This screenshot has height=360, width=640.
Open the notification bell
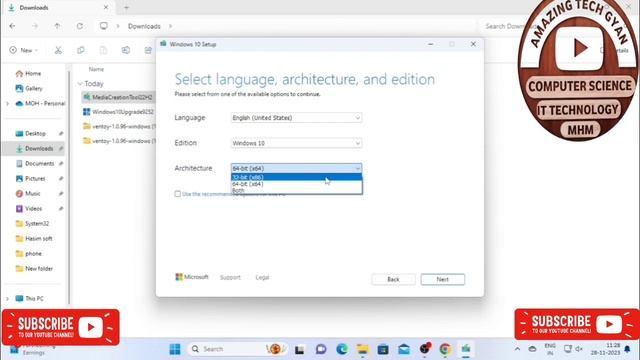coord(627,349)
